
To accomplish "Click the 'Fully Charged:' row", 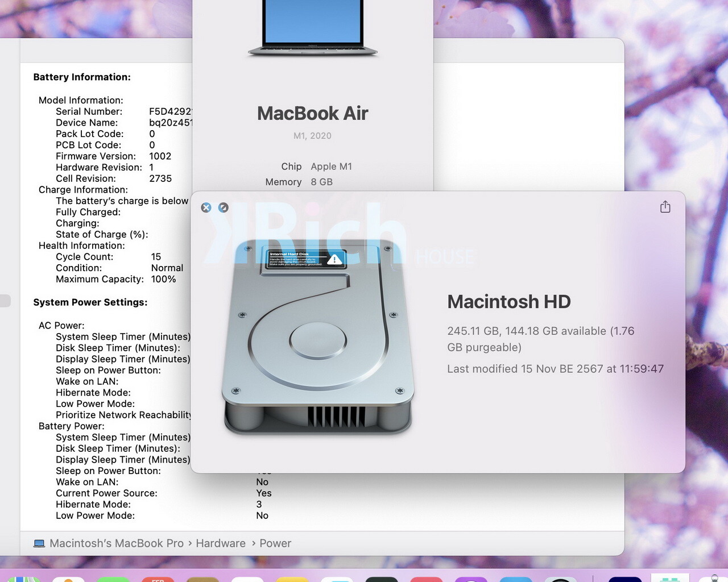I will pos(88,212).
